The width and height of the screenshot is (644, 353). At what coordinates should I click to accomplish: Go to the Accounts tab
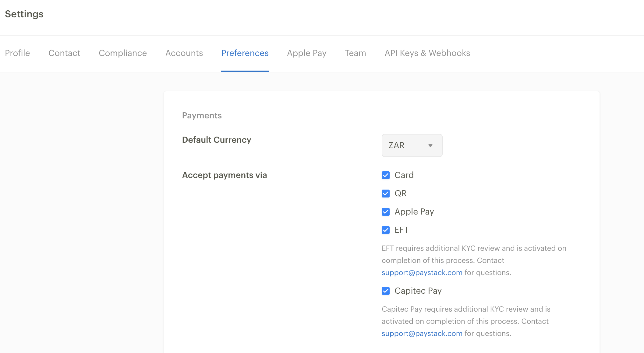[184, 53]
